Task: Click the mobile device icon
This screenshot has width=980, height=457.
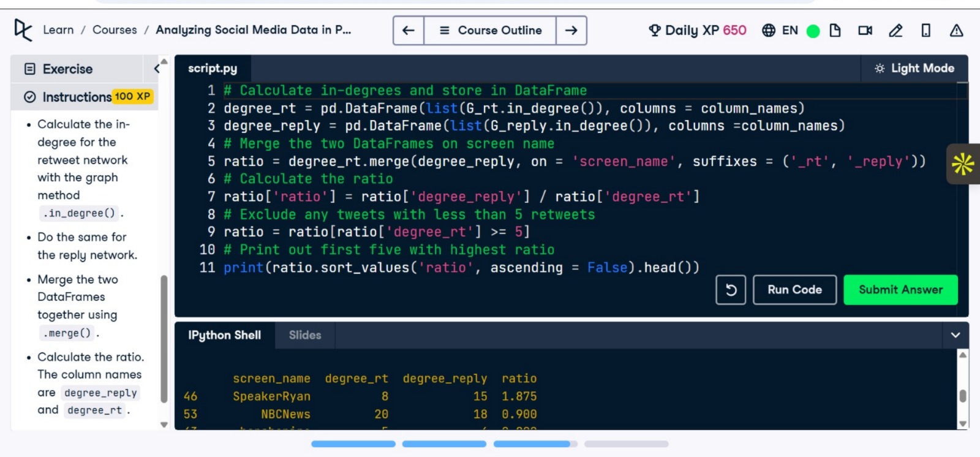Action: pos(926,30)
